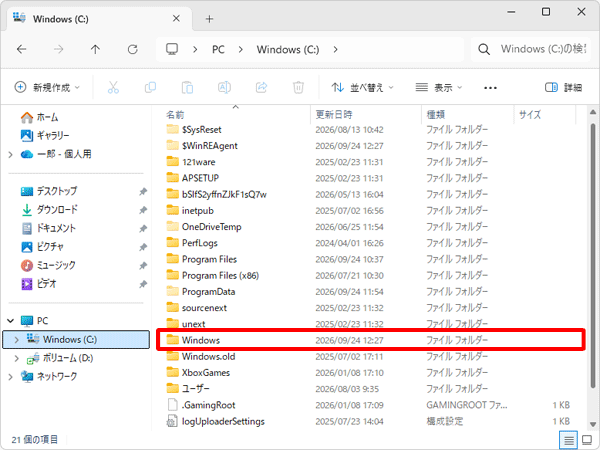Close the Windows (C:) tab

pyautogui.click(x=176, y=18)
